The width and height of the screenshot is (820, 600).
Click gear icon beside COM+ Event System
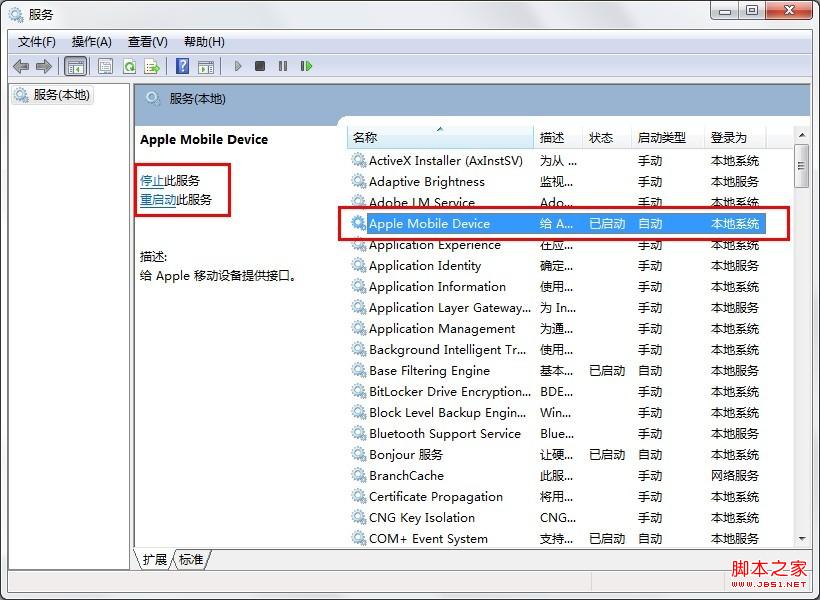(359, 538)
